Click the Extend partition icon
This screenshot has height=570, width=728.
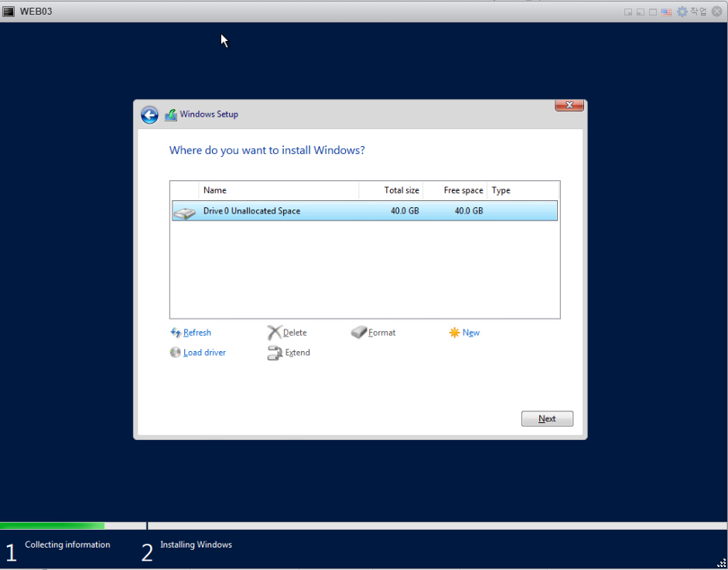tap(275, 353)
